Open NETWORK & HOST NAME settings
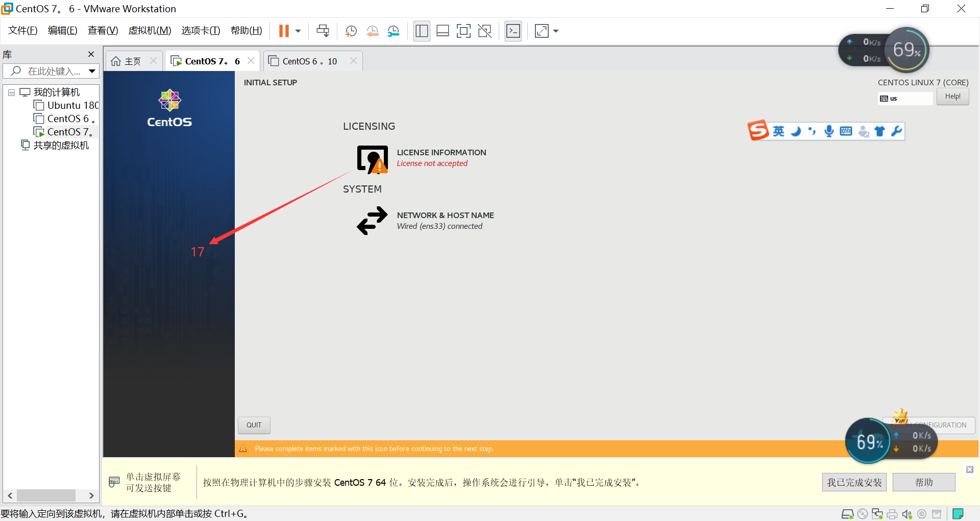 click(425, 221)
